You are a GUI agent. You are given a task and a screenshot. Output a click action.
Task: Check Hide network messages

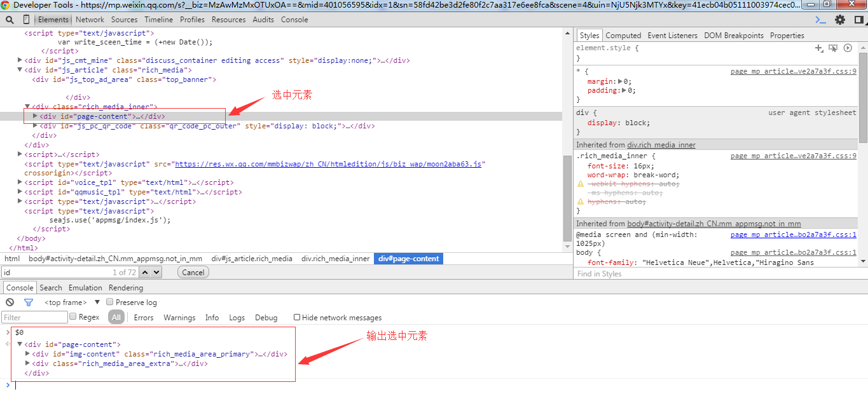297,317
